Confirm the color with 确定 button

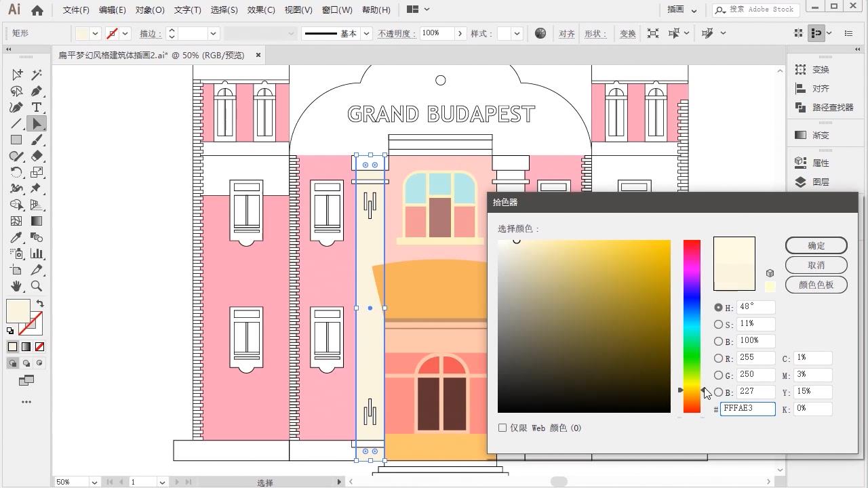point(816,245)
